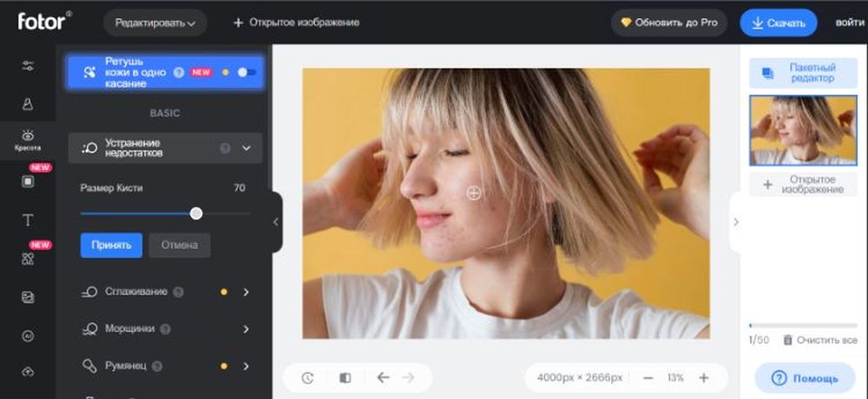This screenshot has width=868, height=399.
Task: Redo with the right arrow icon
Action: (409, 377)
